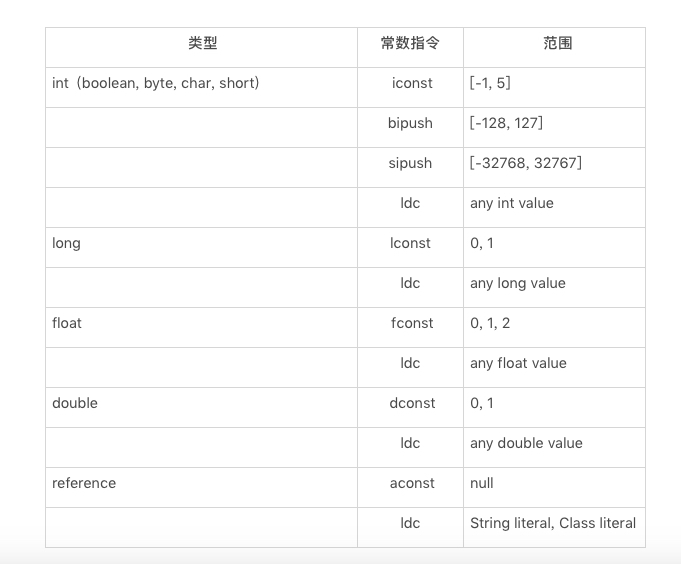Click the aconst instruction cell
The image size is (681, 564).
(410, 483)
